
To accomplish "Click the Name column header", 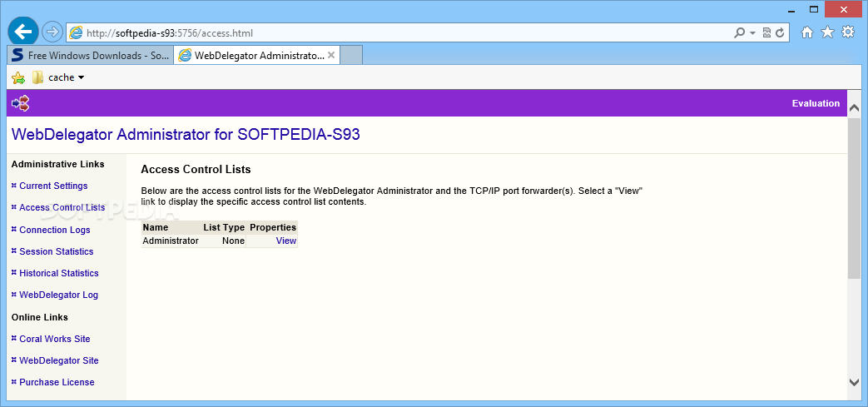I will point(156,227).
